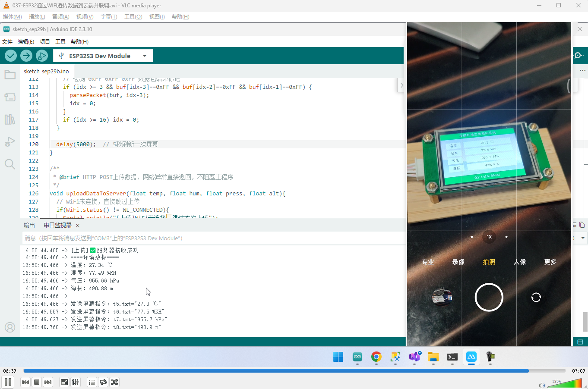Show the VLC playlist icon
Image resolution: width=588 pixels, height=389 pixels.
pyautogui.click(x=92, y=382)
